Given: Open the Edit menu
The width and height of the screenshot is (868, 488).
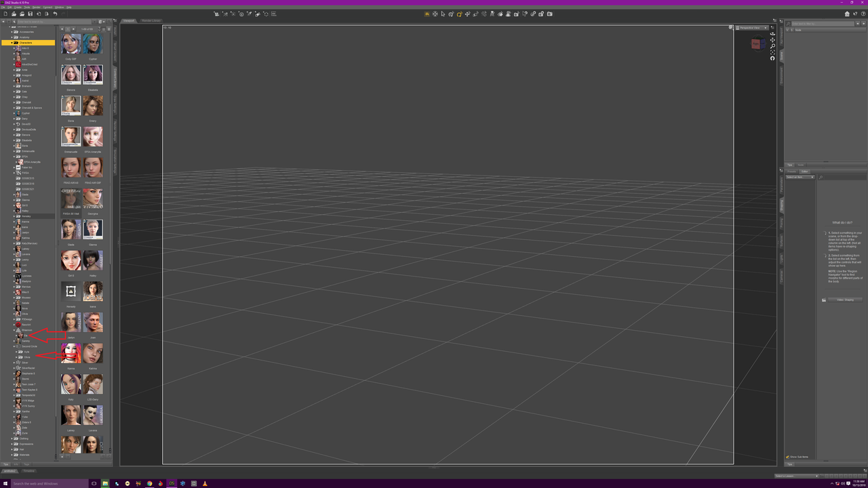Looking at the screenshot, I should pos(10,7).
